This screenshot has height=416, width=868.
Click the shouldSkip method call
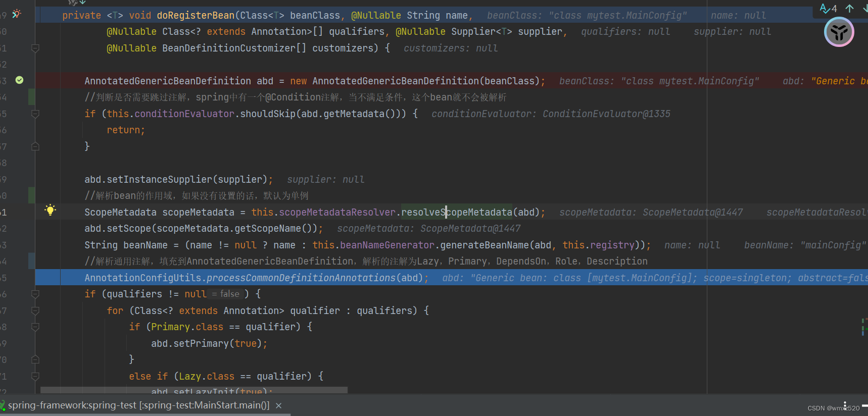click(268, 114)
